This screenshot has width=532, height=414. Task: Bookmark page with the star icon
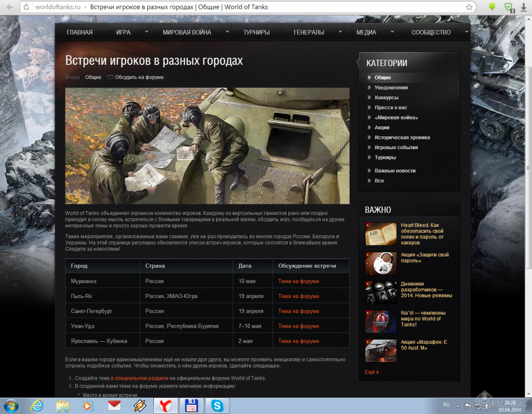tap(469, 7)
